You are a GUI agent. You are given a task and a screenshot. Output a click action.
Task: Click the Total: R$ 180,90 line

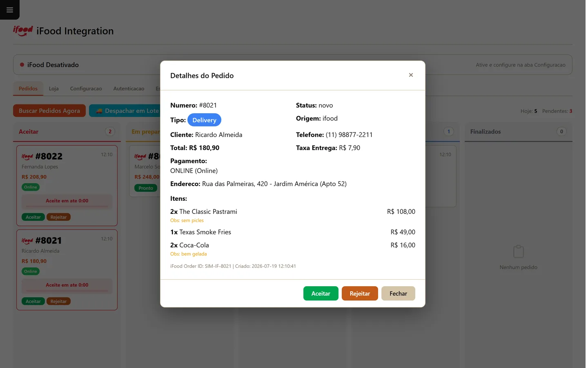pos(195,148)
